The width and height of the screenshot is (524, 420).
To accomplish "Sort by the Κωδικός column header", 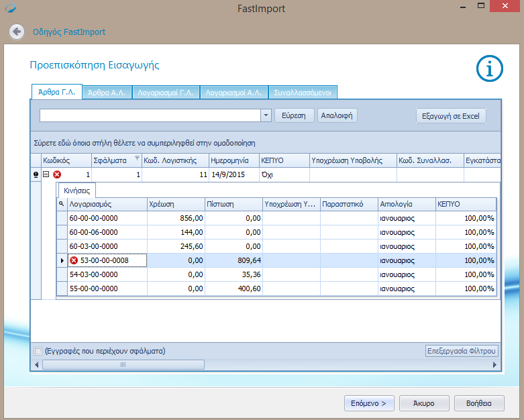I will tap(66, 160).
